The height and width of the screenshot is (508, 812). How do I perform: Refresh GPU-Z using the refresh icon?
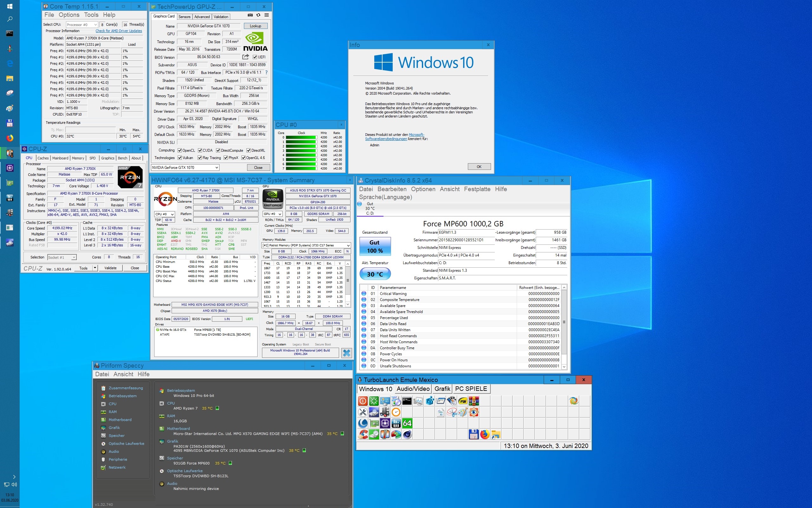pyautogui.click(x=259, y=15)
